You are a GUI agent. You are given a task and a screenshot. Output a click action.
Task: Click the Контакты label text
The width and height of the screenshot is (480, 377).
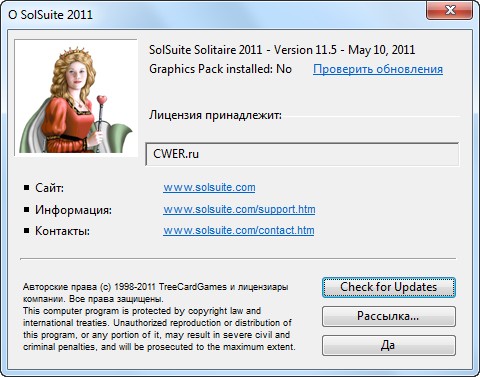[x=62, y=231]
